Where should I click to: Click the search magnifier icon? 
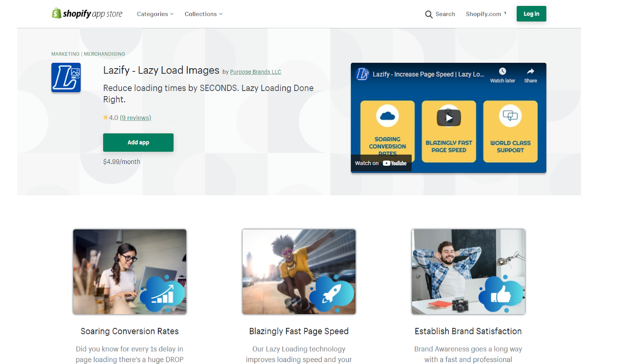pos(429,14)
